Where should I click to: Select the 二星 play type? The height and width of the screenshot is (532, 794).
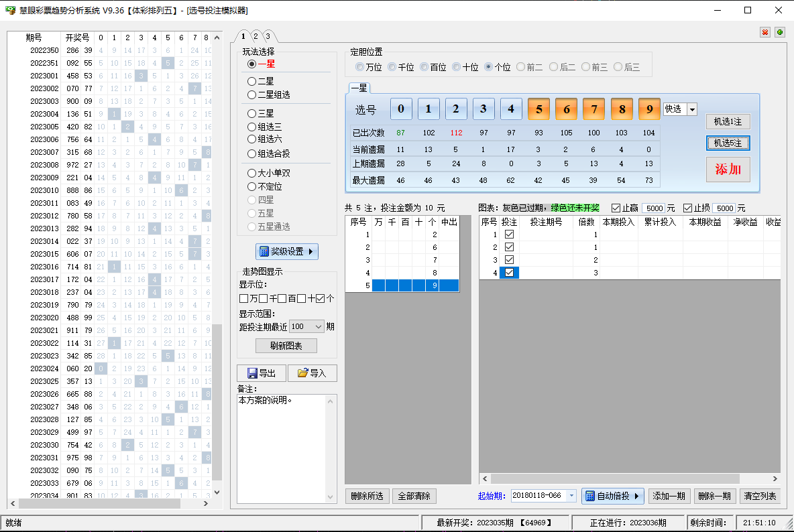click(x=261, y=82)
